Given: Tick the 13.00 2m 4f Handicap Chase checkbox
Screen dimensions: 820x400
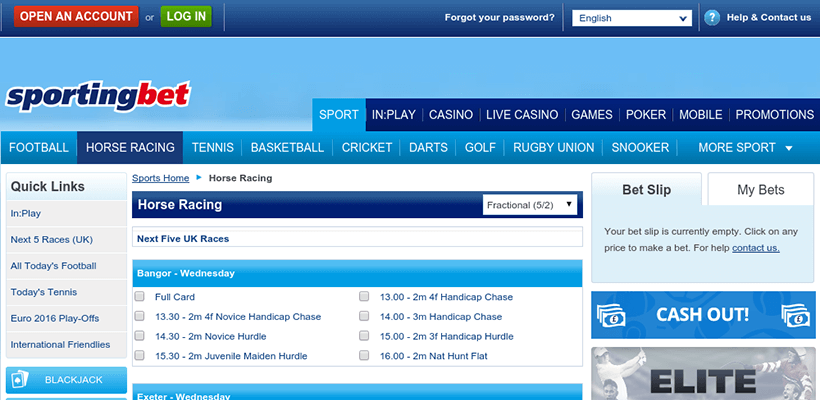Looking at the screenshot, I should (364, 296).
